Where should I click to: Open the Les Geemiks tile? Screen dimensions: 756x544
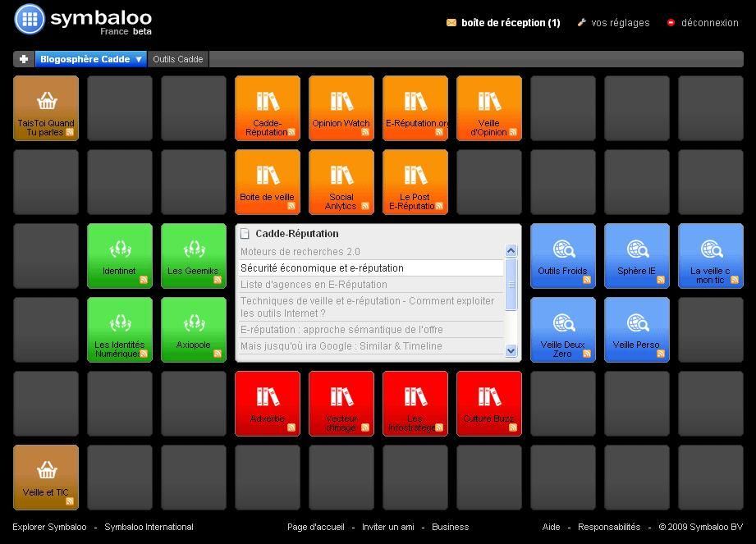tap(194, 256)
